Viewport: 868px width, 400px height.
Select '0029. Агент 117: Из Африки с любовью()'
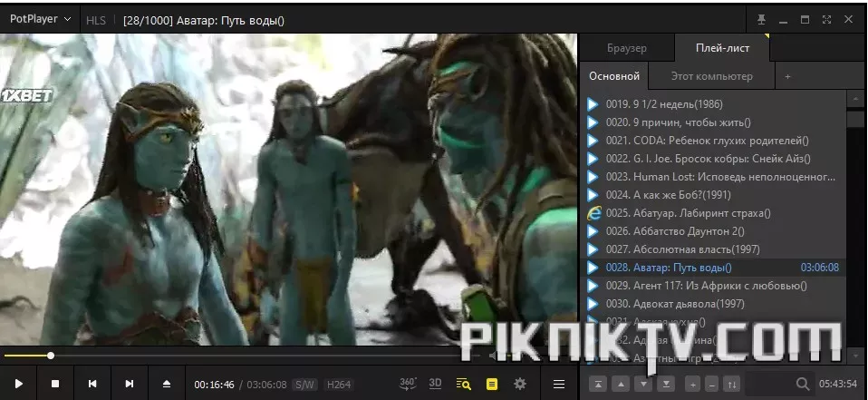[713, 286]
